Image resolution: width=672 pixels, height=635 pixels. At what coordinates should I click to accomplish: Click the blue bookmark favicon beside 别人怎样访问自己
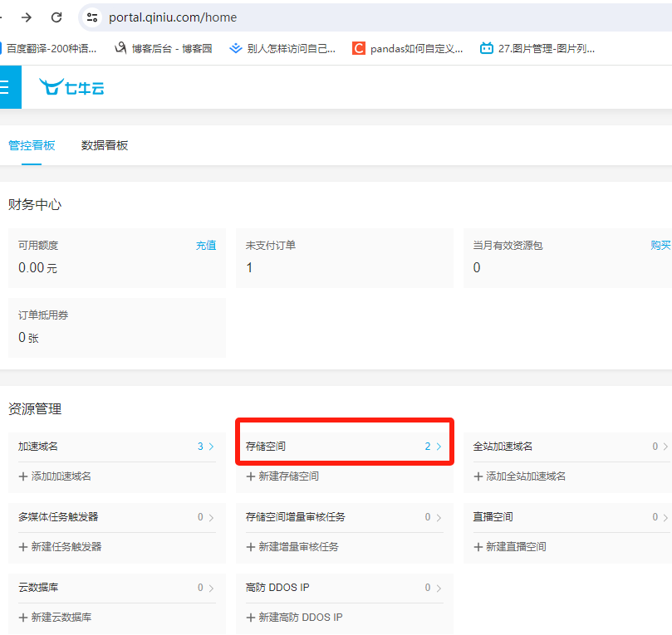click(x=235, y=48)
